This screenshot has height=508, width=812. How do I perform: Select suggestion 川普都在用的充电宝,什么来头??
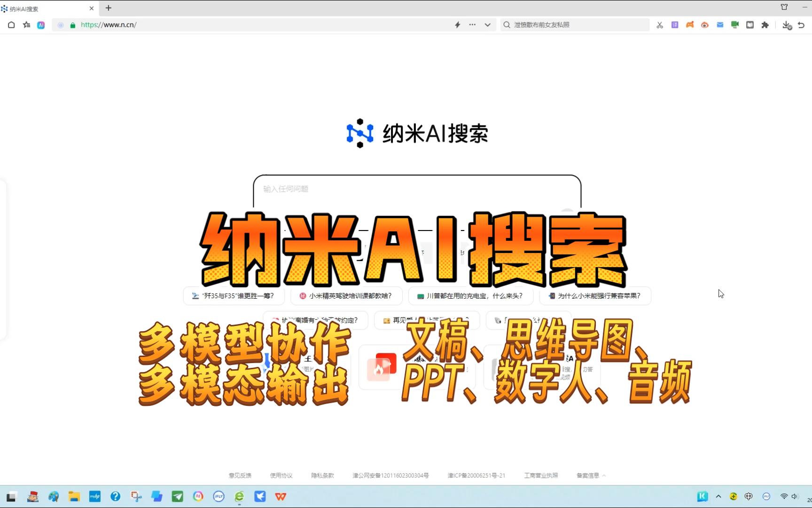coord(471,296)
